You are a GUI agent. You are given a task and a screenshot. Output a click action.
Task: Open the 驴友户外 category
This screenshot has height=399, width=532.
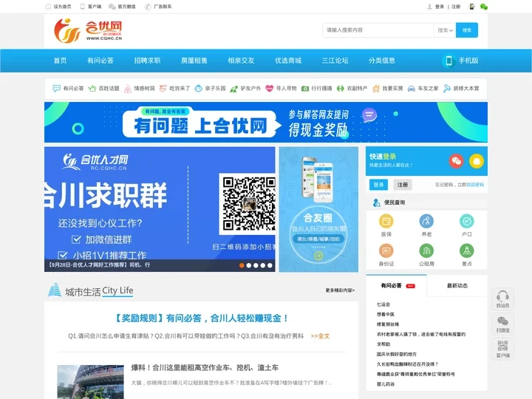tap(245, 89)
